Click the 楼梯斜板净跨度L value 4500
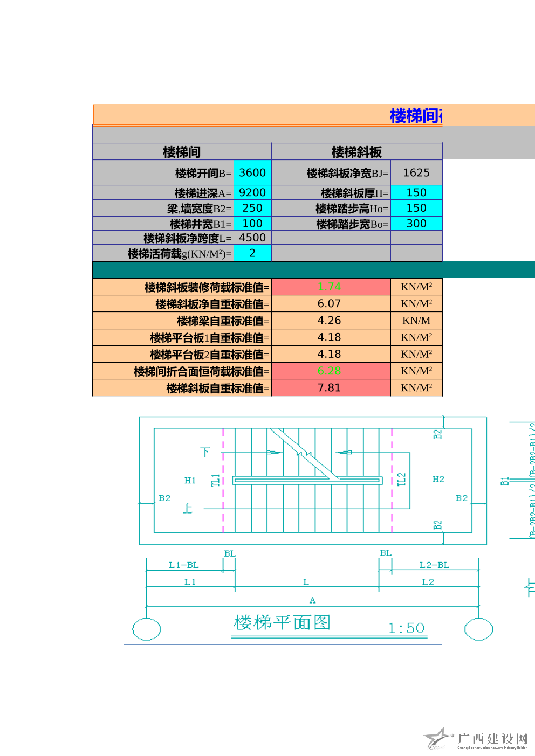535x756 pixels. [x=252, y=238]
